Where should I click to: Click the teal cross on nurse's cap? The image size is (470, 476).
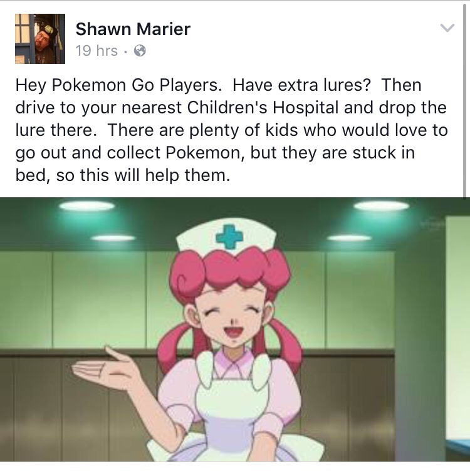(x=229, y=237)
